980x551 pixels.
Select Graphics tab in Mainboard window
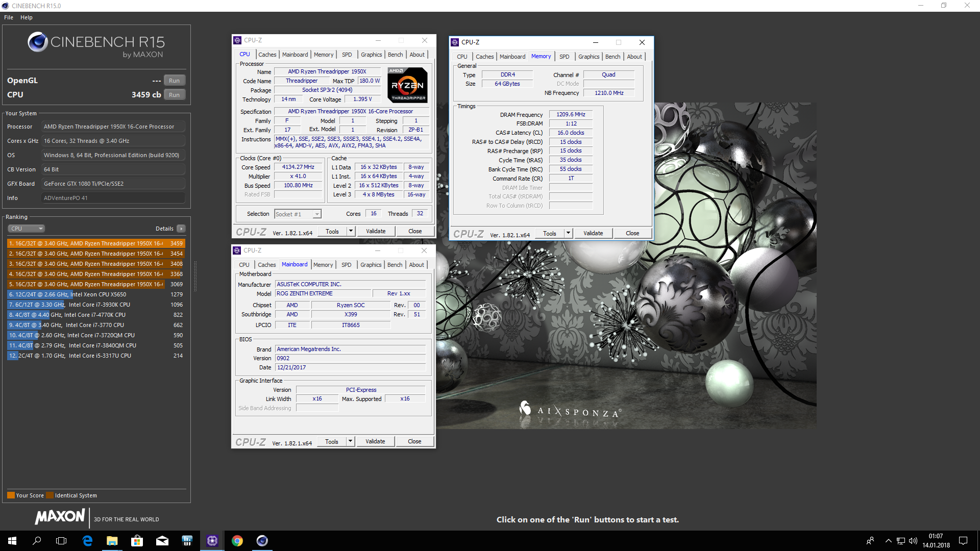click(371, 265)
